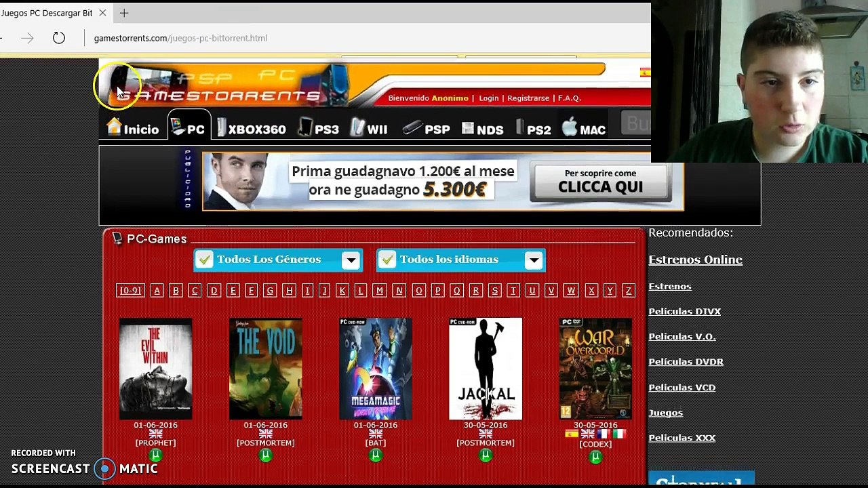Open The Evil Within game cover
Image resolution: width=868 pixels, height=488 pixels.
155,369
